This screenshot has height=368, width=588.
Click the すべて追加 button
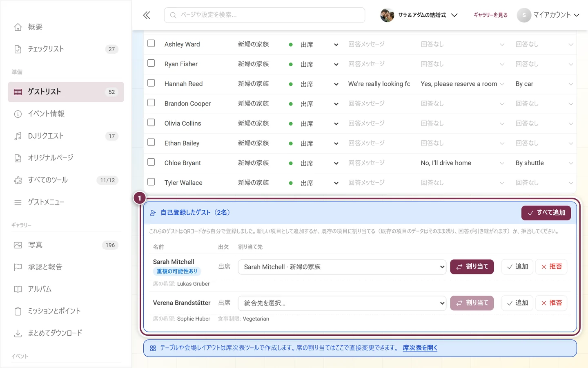pyautogui.click(x=546, y=213)
